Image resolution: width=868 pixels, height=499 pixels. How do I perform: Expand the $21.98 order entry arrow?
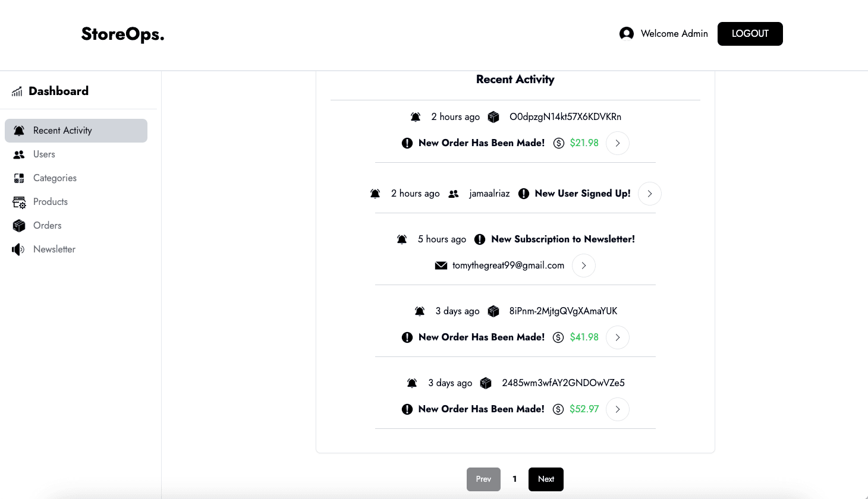[x=618, y=143]
